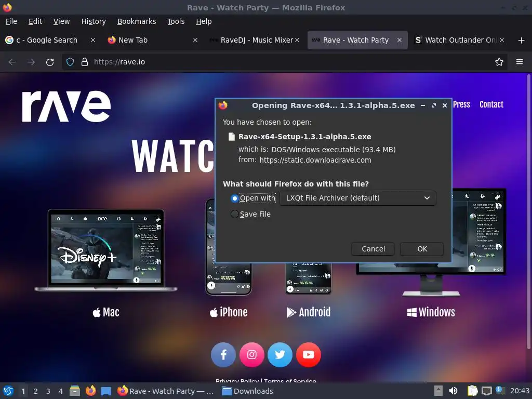This screenshot has width=532, height=399.
Task: Open Rave's YouTube channel
Action: 309,355
